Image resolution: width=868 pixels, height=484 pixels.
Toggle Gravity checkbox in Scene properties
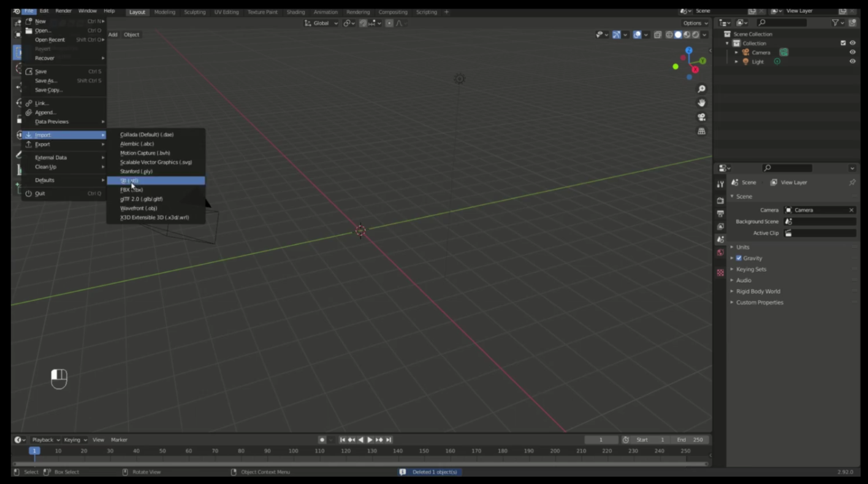pyautogui.click(x=739, y=258)
